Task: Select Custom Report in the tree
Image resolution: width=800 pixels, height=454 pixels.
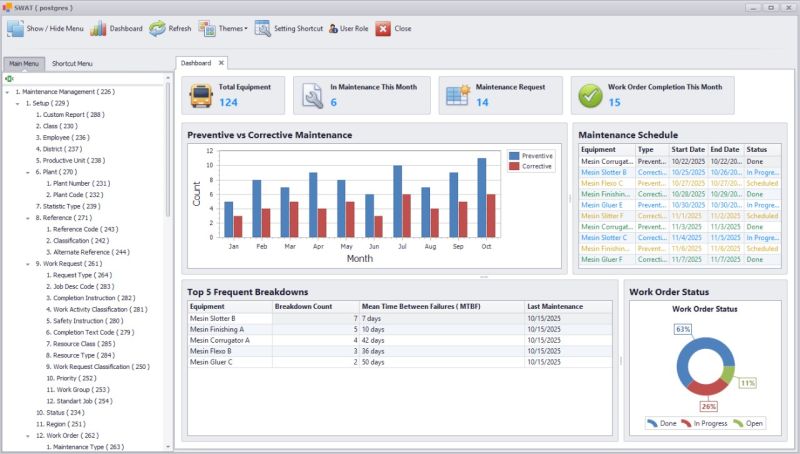Action: (x=70, y=115)
